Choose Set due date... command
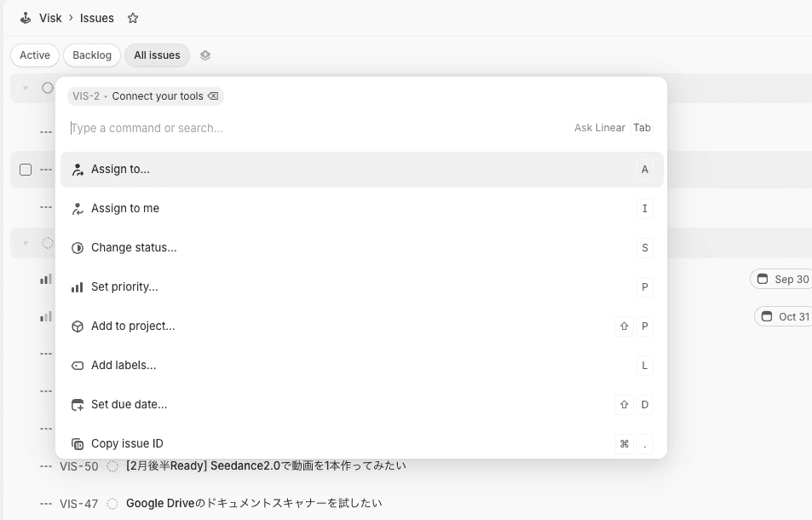This screenshot has width=812, height=520. coord(362,405)
